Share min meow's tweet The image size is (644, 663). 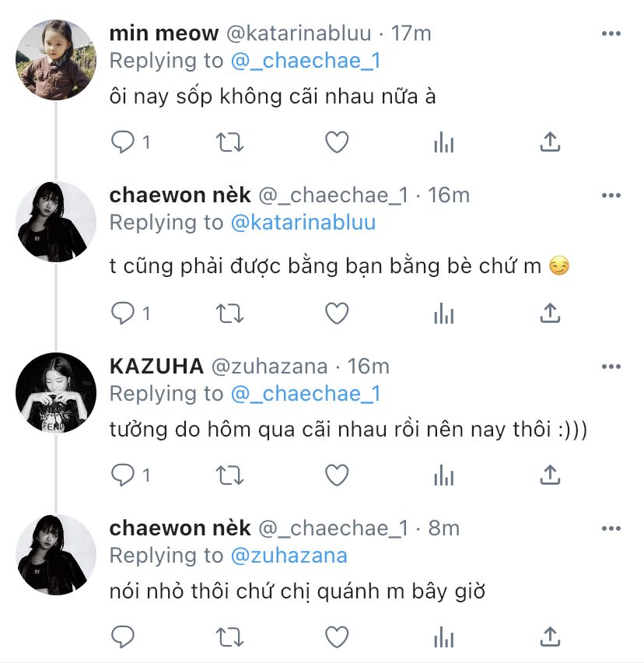click(550, 142)
